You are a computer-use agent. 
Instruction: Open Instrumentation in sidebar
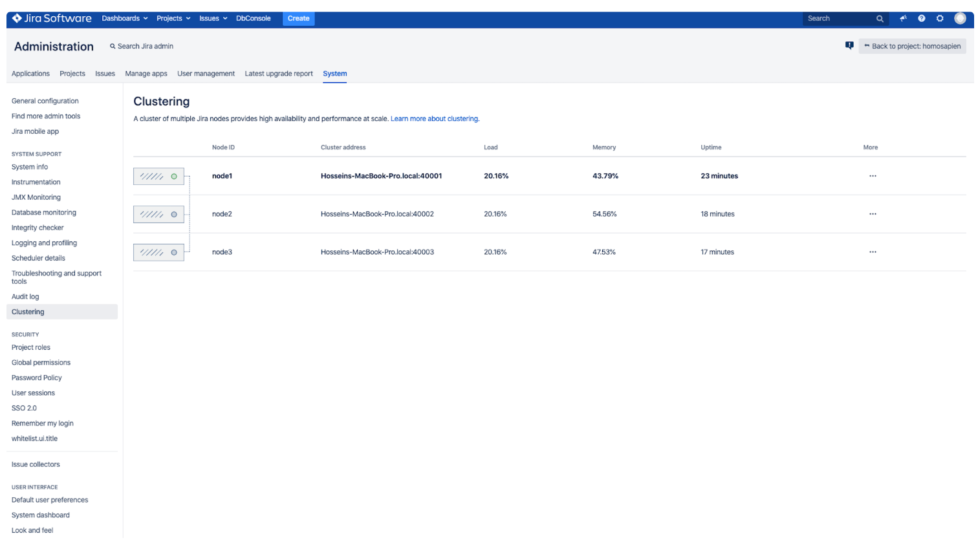pyautogui.click(x=36, y=182)
